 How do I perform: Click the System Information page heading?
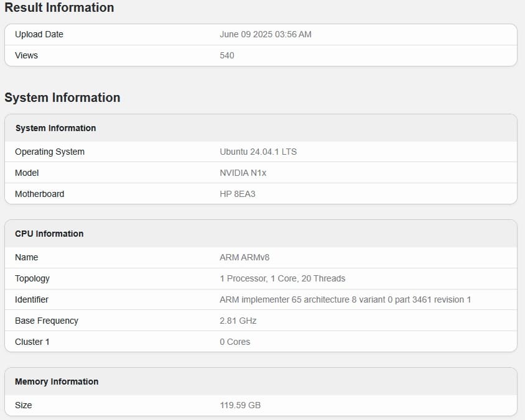pyautogui.click(x=62, y=98)
